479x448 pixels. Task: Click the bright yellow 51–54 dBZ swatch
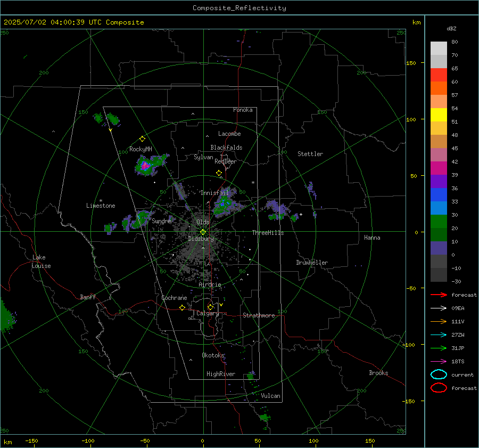(x=439, y=115)
